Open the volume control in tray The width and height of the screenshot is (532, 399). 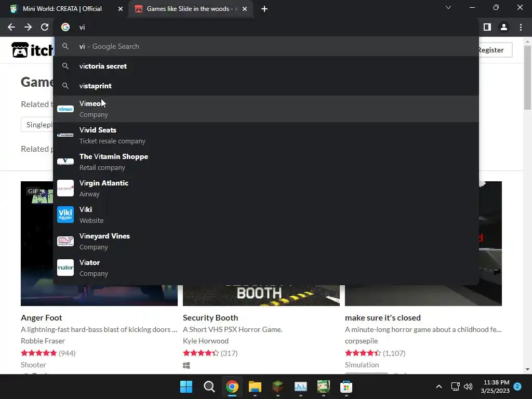click(x=468, y=387)
